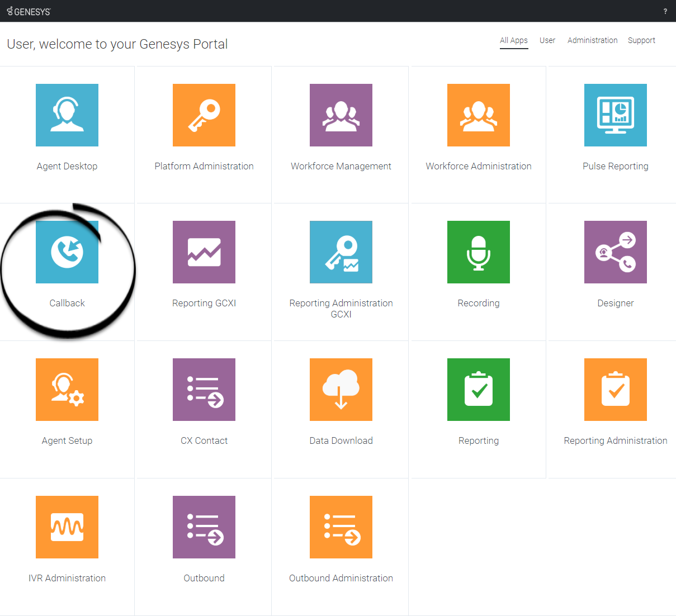Open the IVR Administration waveform icon
This screenshot has height=616, width=676.
coord(67,527)
